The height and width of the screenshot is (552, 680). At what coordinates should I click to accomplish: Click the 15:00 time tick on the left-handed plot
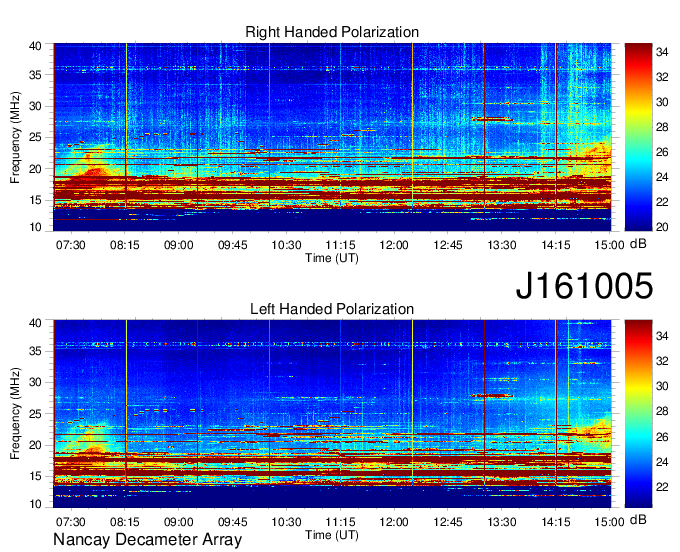point(609,522)
